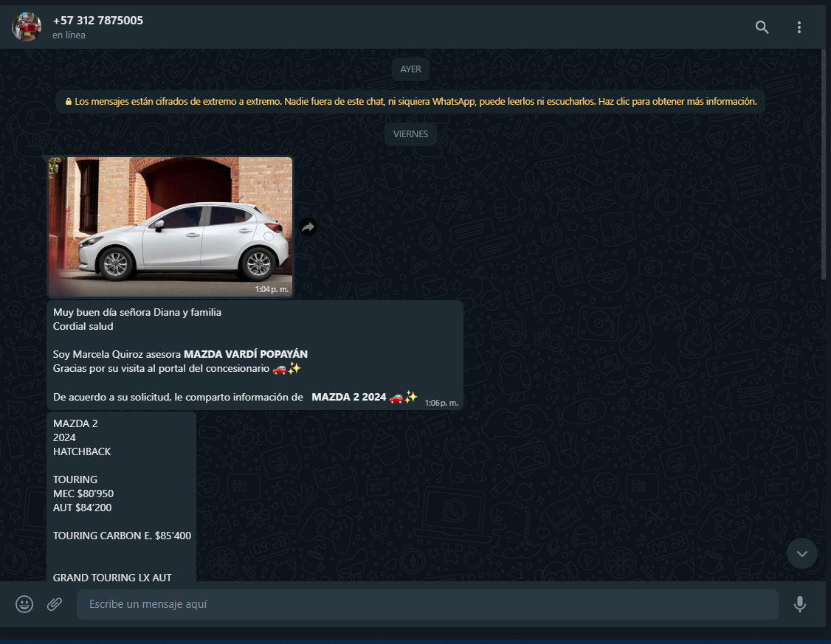
Task: Click the bold 'MAZDA 2 2024' text
Action: pos(349,397)
